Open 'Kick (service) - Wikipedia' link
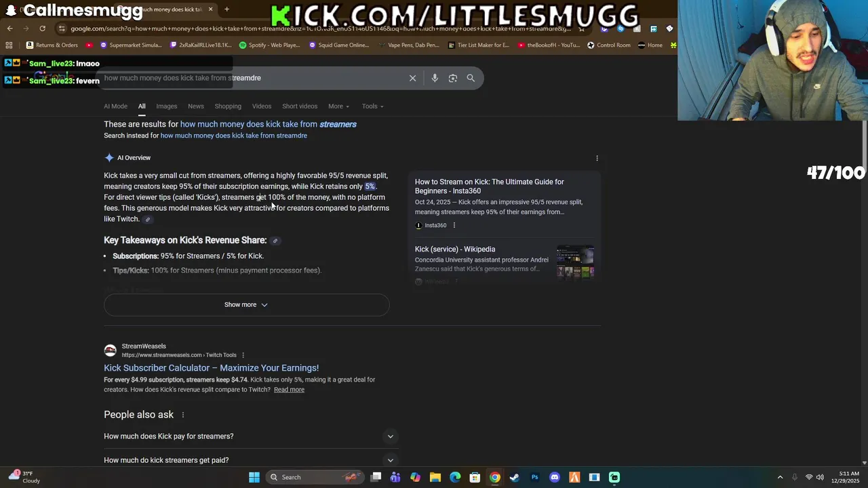868x488 pixels. click(x=455, y=249)
